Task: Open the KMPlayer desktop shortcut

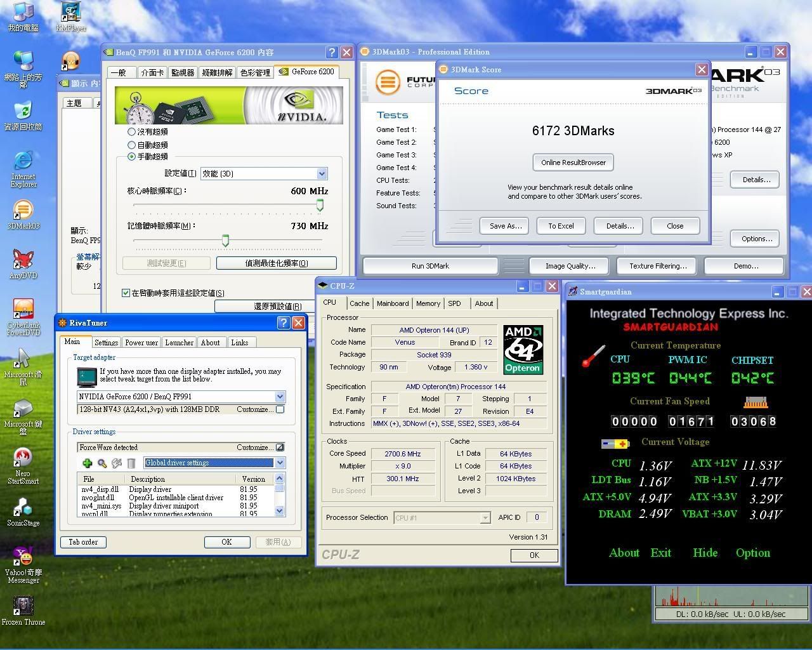Action: (71, 17)
